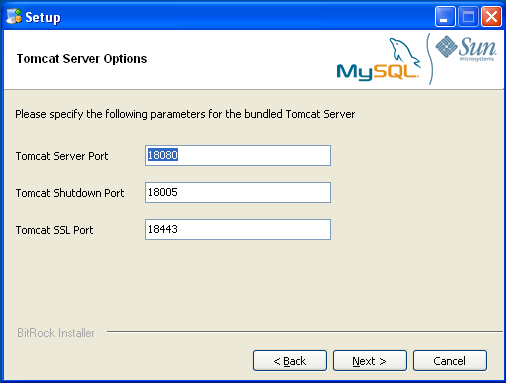The image size is (506, 383).
Task: Close the Setup window
Action: coord(491,16)
